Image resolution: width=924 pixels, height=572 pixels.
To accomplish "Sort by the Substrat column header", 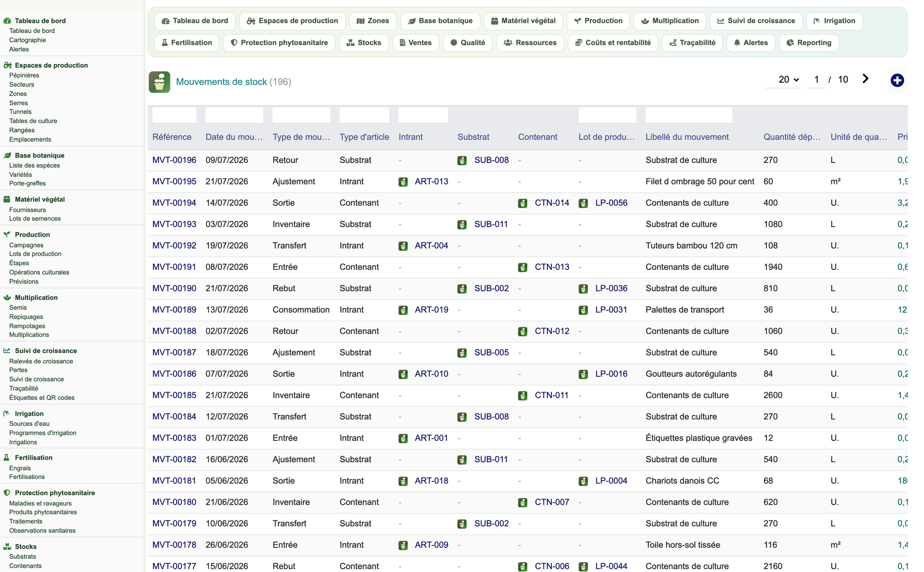I will pyautogui.click(x=473, y=137).
